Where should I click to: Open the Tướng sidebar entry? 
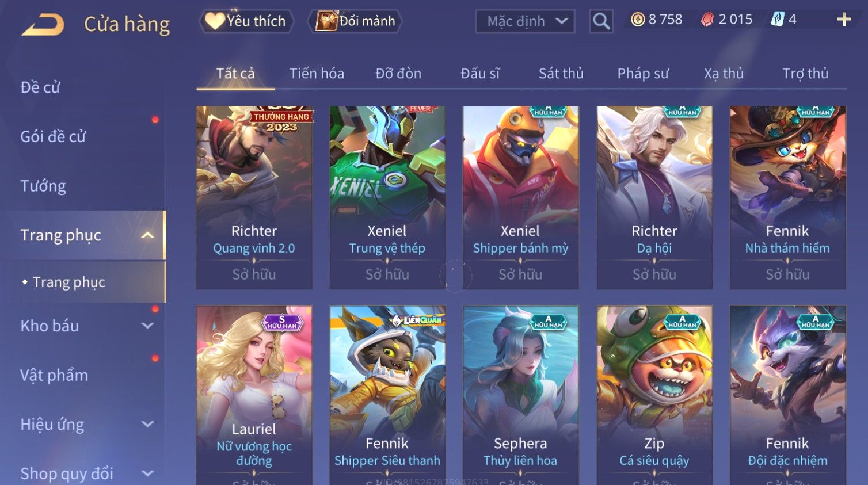(43, 186)
